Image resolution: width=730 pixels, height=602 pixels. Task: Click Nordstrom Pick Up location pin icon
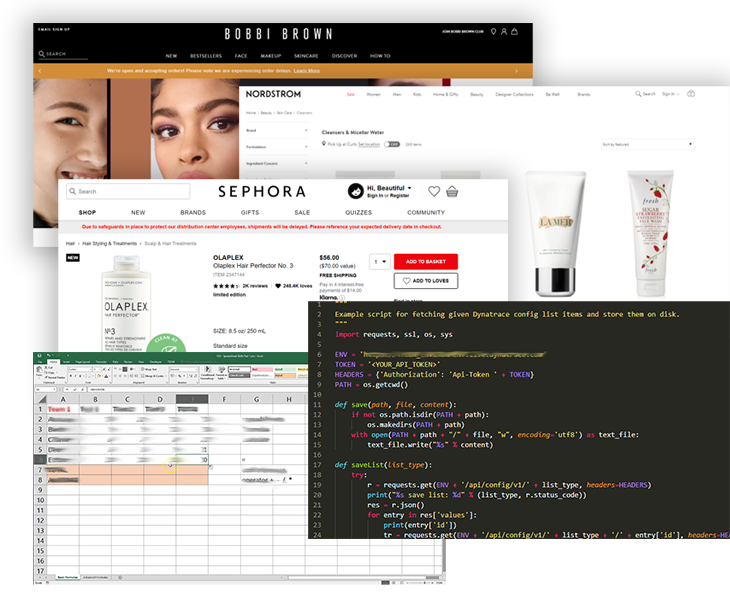[x=324, y=144]
